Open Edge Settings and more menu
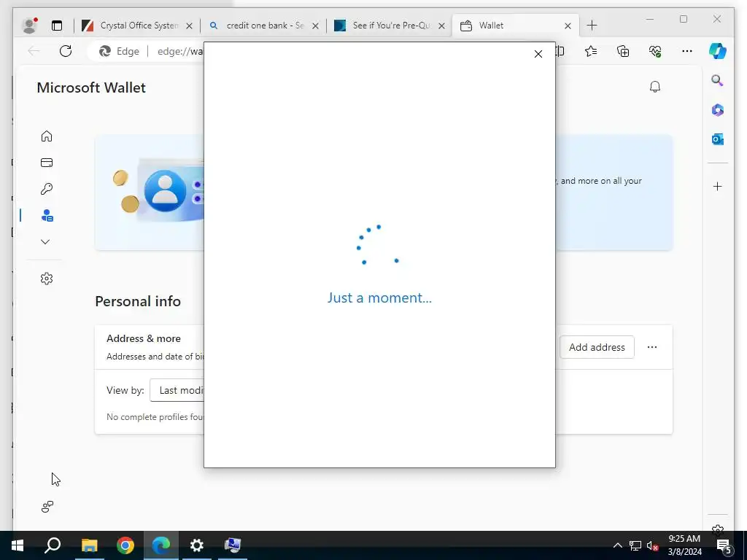The image size is (747, 560). (x=686, y=51)
